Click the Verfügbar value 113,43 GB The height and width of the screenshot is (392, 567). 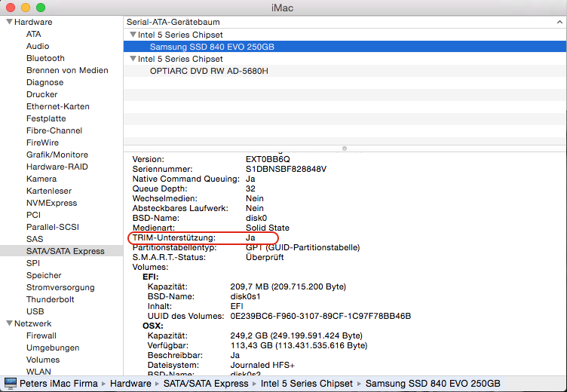(299, 345)
